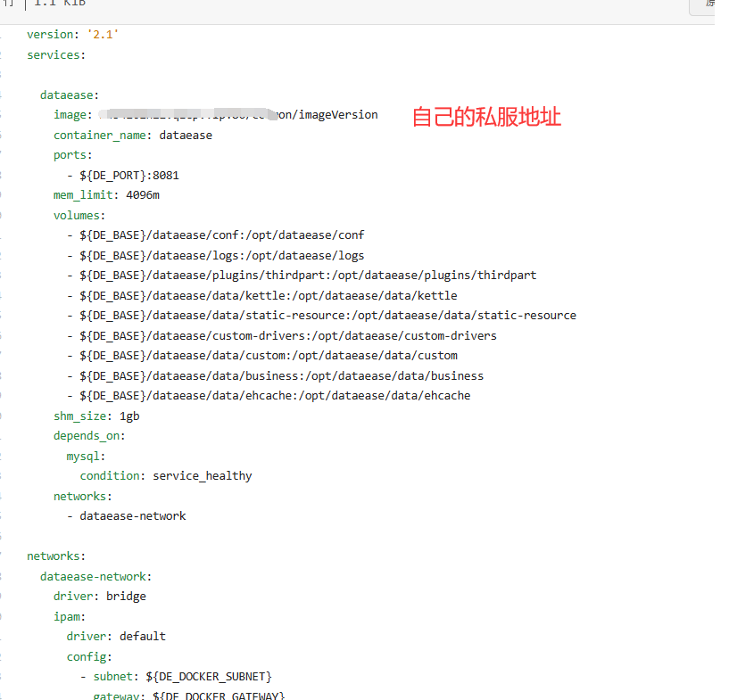
Task: Click the ${DE_PORT}:8081 port mapping
Action: (x=128, y=175)
